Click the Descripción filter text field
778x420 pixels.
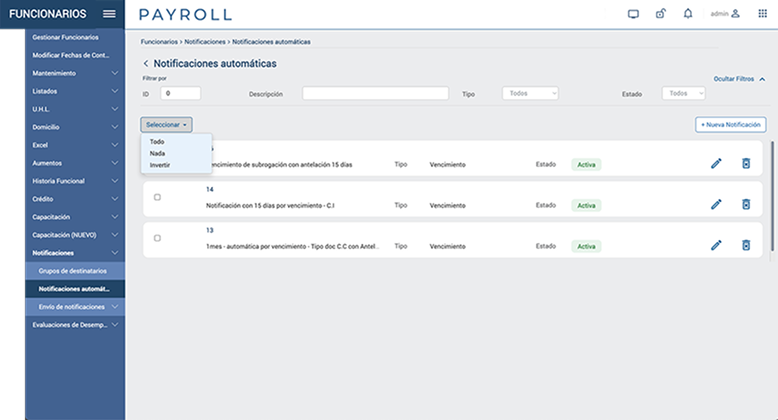[x=375, y=93]
